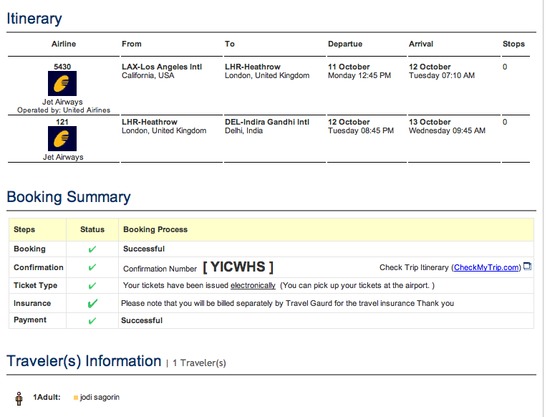This screenshot has height=417, width=560.
Task: Click 'LAX-Los Angeles Intl' origin cell
Action: [162, 67]
